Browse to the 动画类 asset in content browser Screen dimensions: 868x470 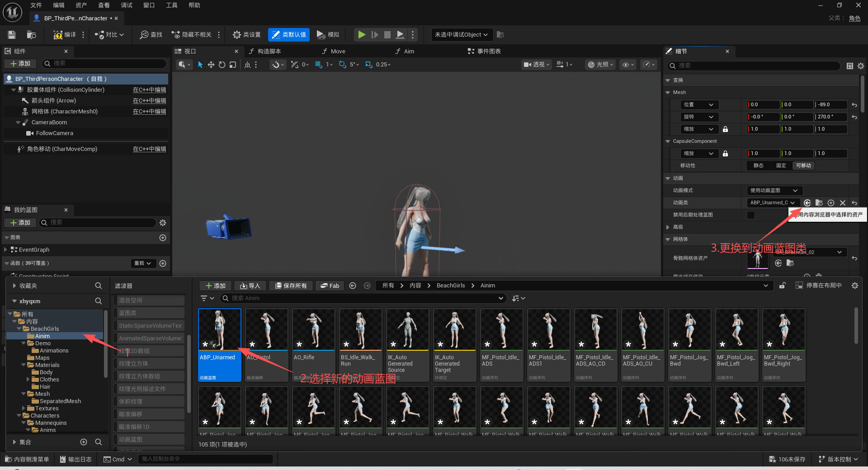tap(819, 203)
